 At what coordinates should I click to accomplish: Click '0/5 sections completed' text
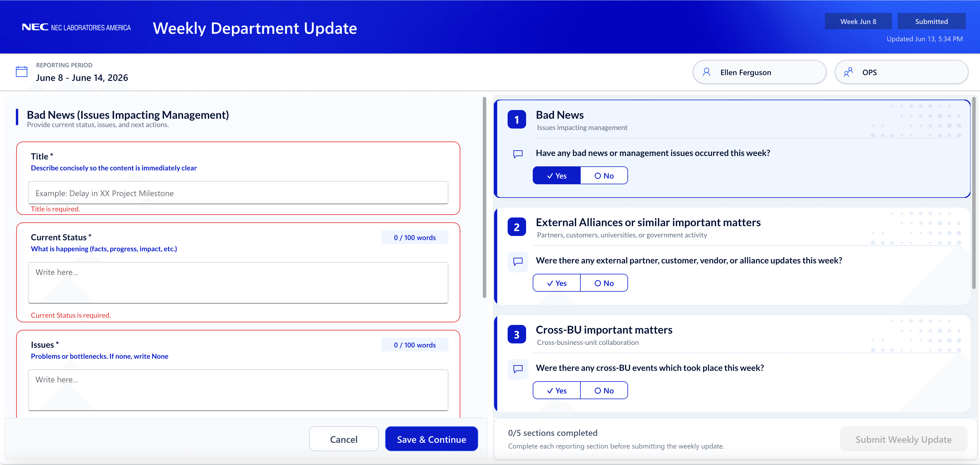click(553, 433)
